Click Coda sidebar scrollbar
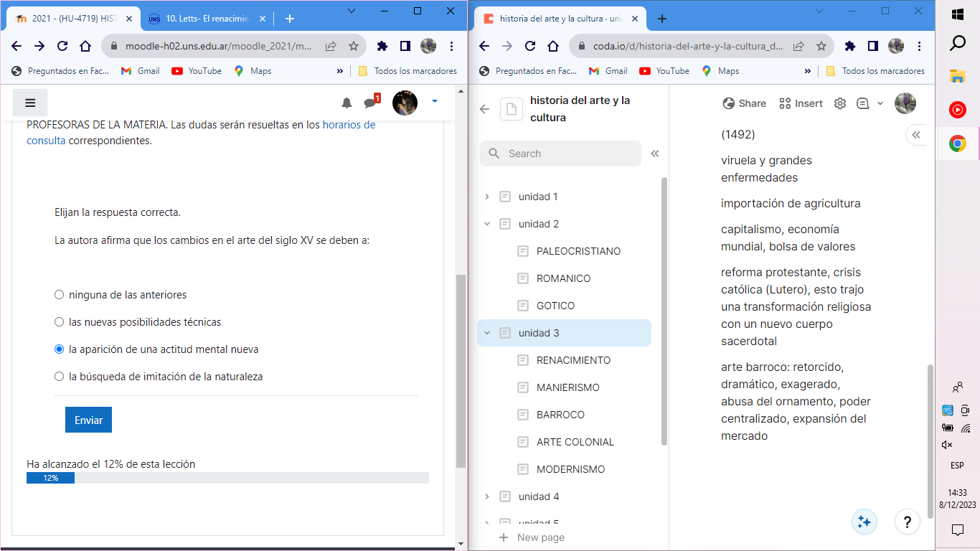The image size is (980, 551). pos(664,311)
